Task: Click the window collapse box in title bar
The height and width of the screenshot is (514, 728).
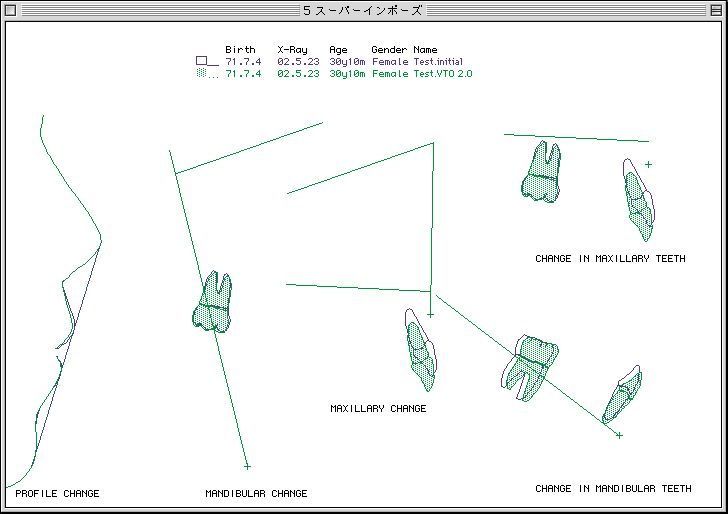Action: (x=716, y=10)
